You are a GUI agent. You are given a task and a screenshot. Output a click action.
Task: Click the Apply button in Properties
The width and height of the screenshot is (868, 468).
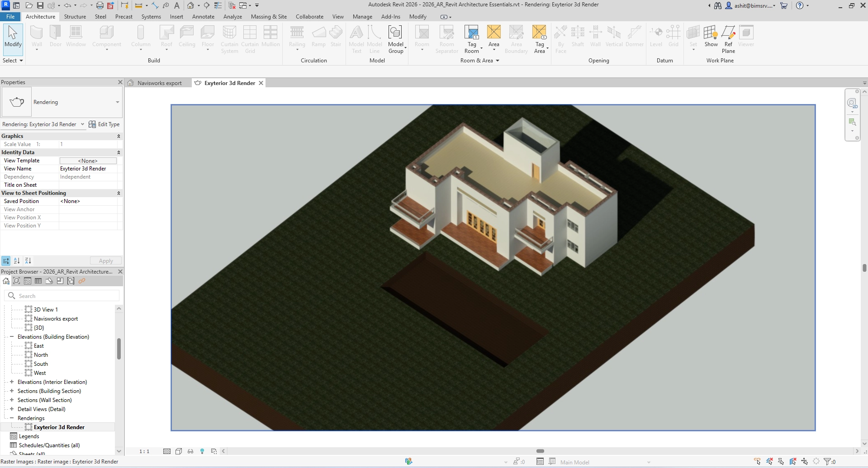[106, 261]
